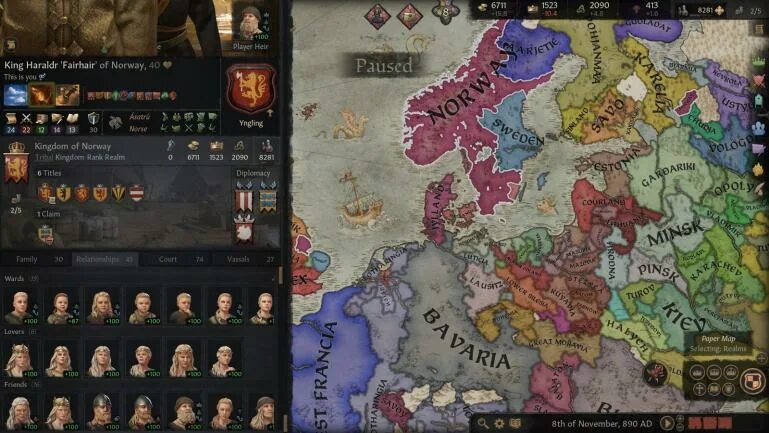Toggle the play button to unpause
769x433 pixels.
666,423
